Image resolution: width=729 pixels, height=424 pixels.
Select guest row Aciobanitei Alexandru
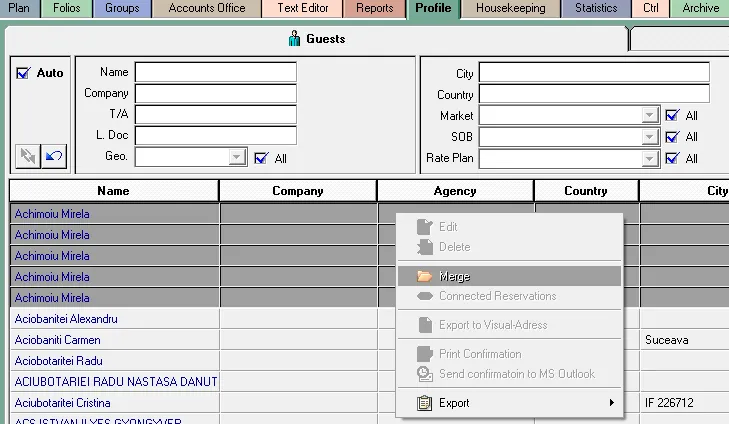(x=114, y=319)
